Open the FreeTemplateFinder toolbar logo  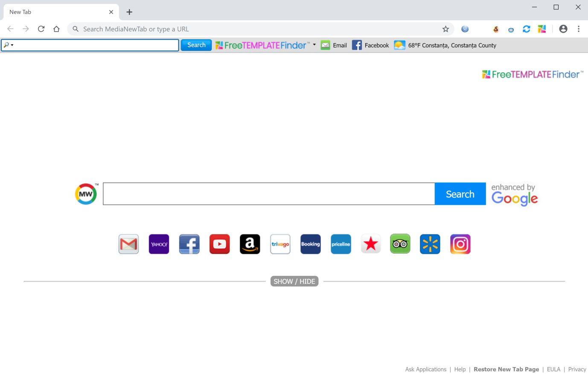(x=262, y=45)
